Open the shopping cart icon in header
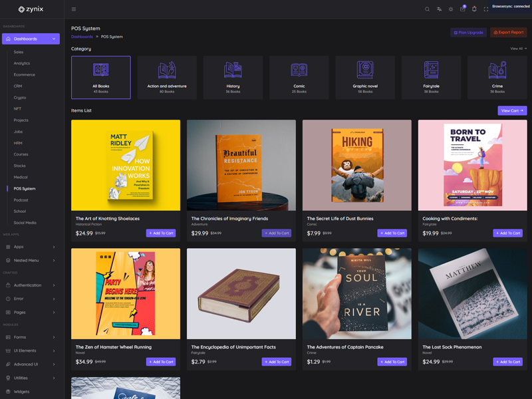 tap(462, 9)
